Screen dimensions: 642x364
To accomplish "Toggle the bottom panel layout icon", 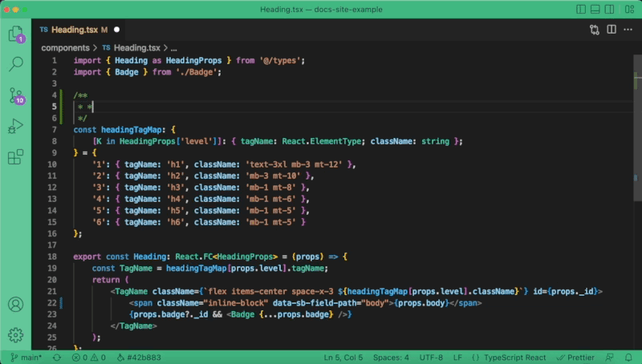I will tap(595, 9).
